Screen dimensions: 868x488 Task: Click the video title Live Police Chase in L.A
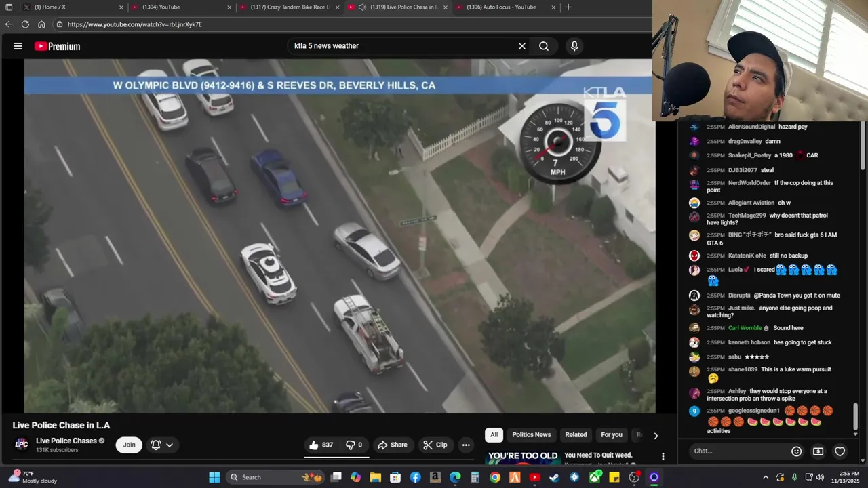pyautogui.click(x=61, y=425)
